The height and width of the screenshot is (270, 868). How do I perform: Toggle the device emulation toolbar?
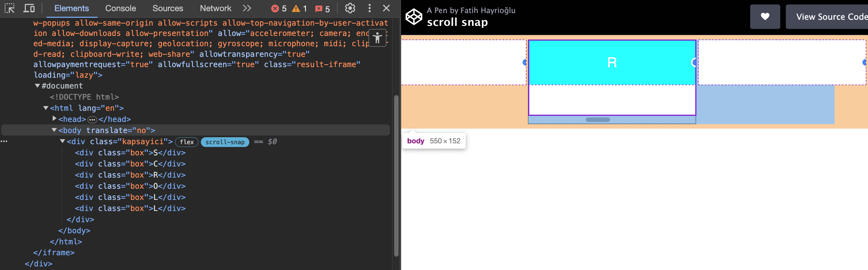[x=30, y=8]
